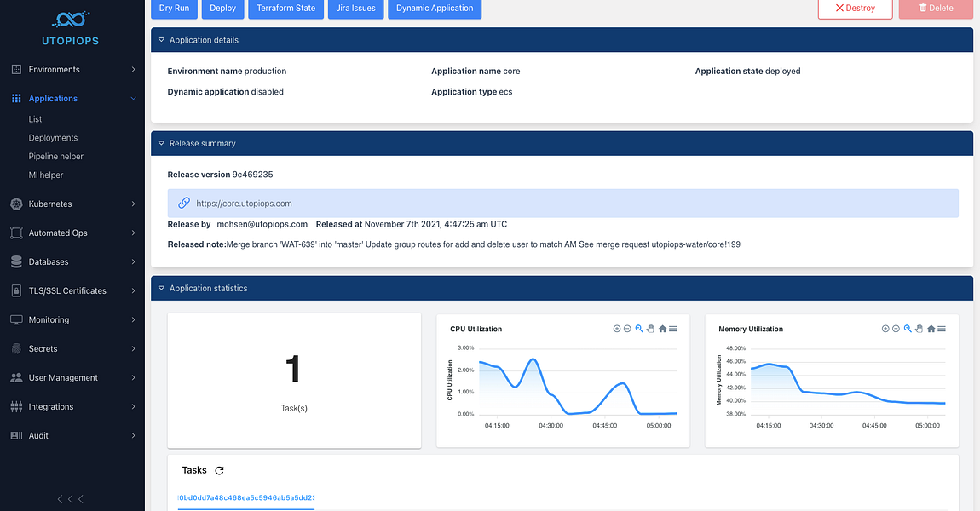Viewport: 980px width, 511px height.
Task: Click the Automated Ops icon
Action: click(x=17, y=233)
